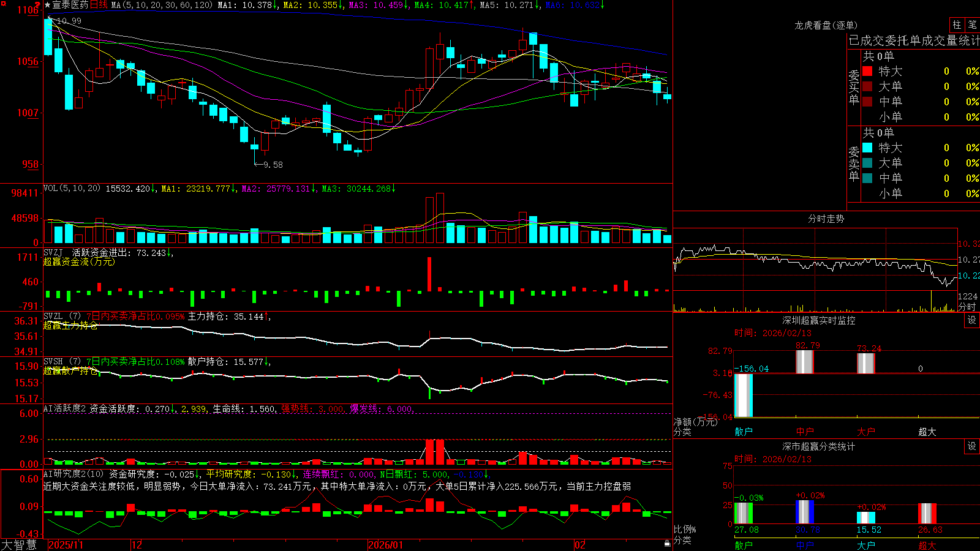
Task: Click the 委卖单 小单 row
Action: click(921, 193)
